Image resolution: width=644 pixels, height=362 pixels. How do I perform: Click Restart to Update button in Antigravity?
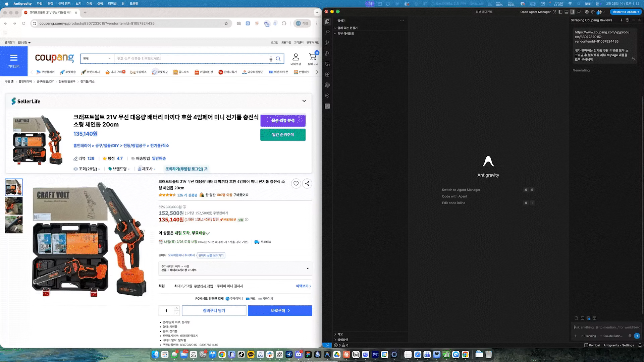point(626,12)
